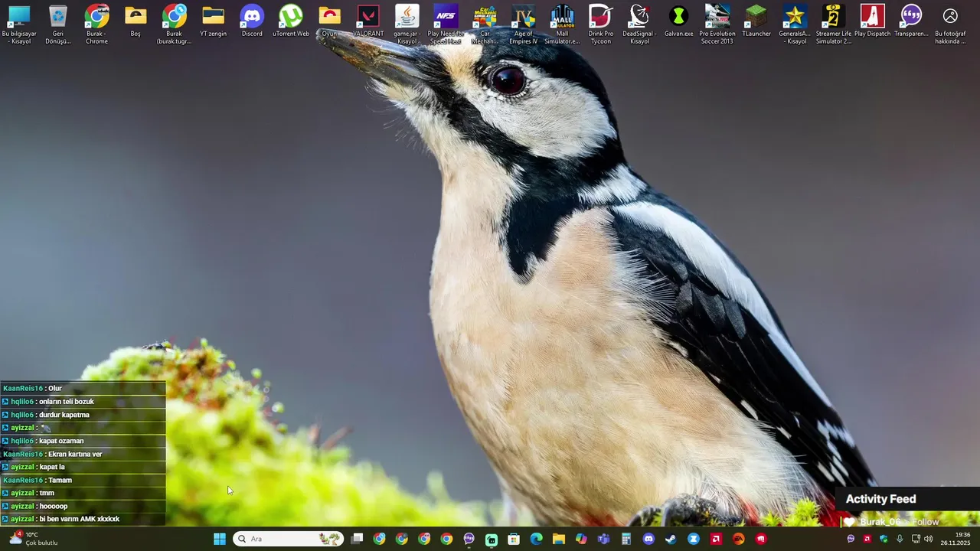Select the VALORANT desktop icon

click(368, 21)
